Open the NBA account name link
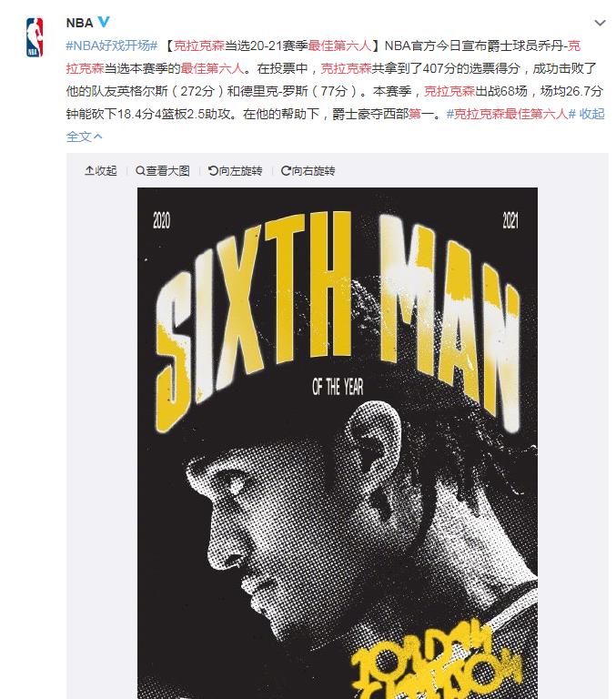The height and width of the screenshot is (699, 616). tap(79, 23)
